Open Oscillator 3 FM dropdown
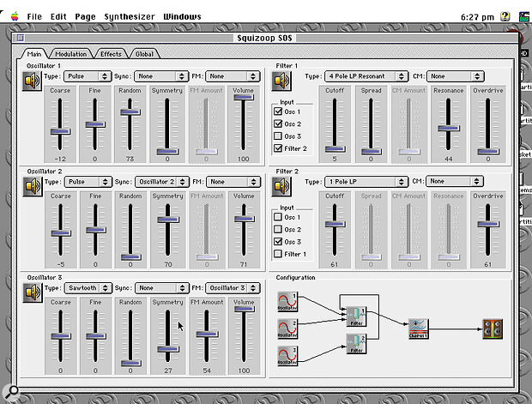This screenshot has width=532, height=404. (x=233, y=288)
